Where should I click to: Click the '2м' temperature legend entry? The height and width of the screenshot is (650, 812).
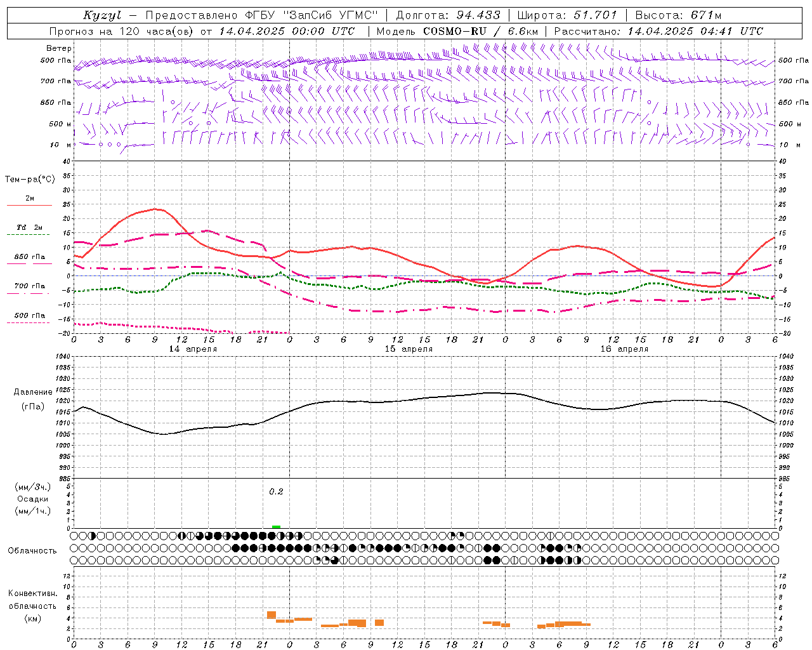point(30,198)
